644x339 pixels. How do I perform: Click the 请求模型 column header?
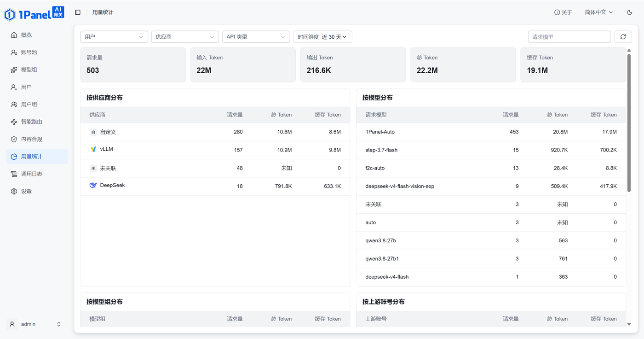(x=376, y=115)
